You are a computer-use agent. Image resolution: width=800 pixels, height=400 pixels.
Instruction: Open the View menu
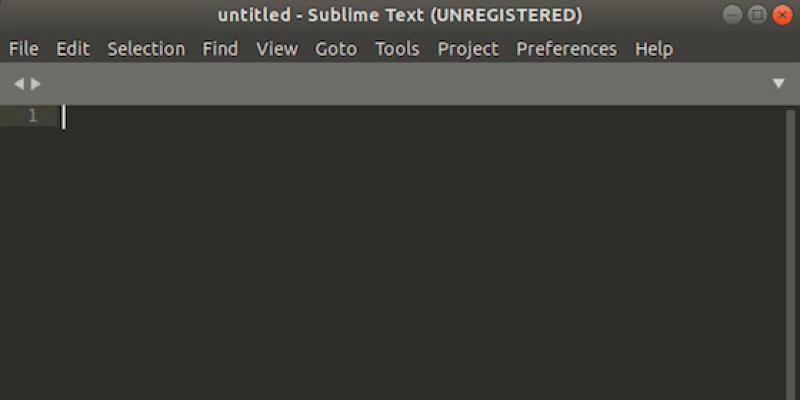[x=276, y=48]
